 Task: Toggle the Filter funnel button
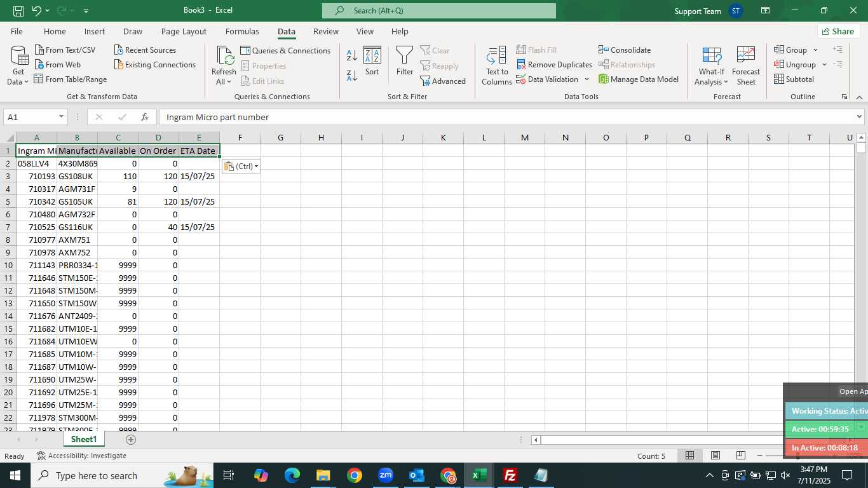[405, 62]
